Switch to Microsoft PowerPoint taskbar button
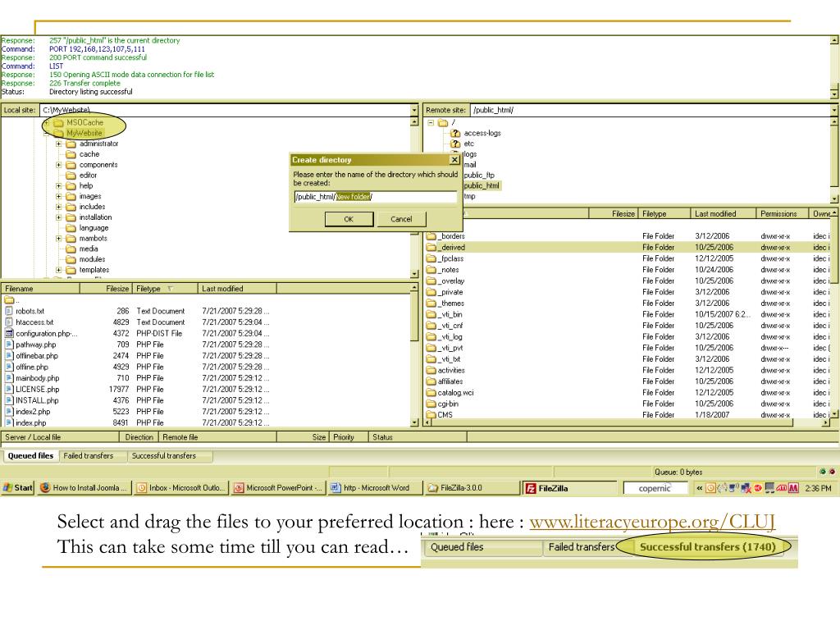 pyautogui.click(x=279, y=488)
